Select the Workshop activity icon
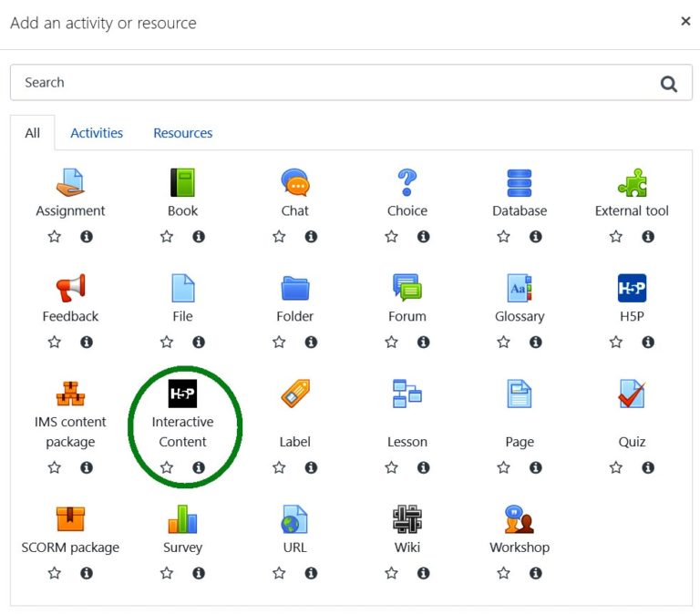 520,519
